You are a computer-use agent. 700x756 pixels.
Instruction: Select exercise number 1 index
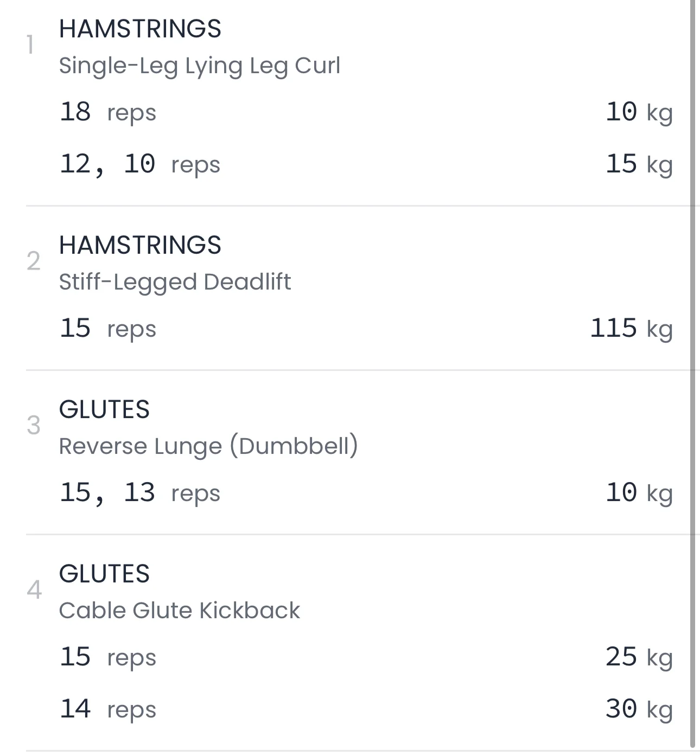tap(31, 45)
